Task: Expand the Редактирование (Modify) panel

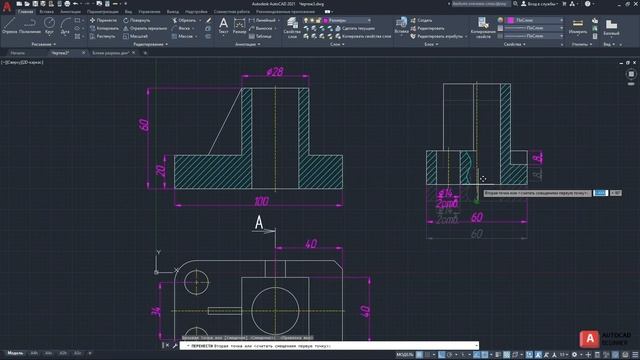Action: [151, 44]
